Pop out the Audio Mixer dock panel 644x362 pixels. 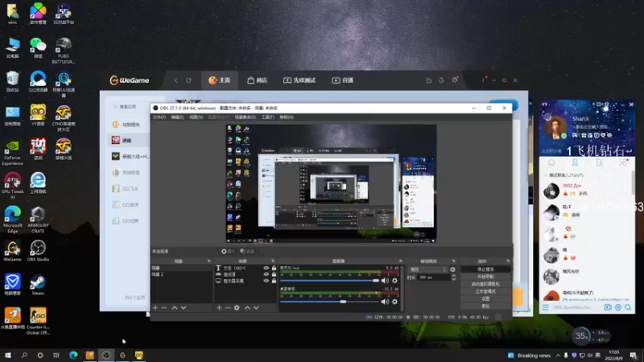coord(400,261)
